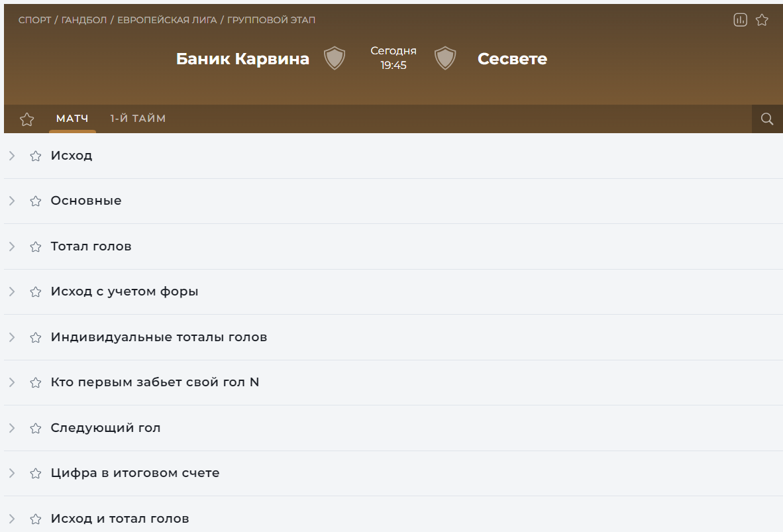
Task: Switch to the 1-Й ТАЙМ tab
Action: [138, 119]
